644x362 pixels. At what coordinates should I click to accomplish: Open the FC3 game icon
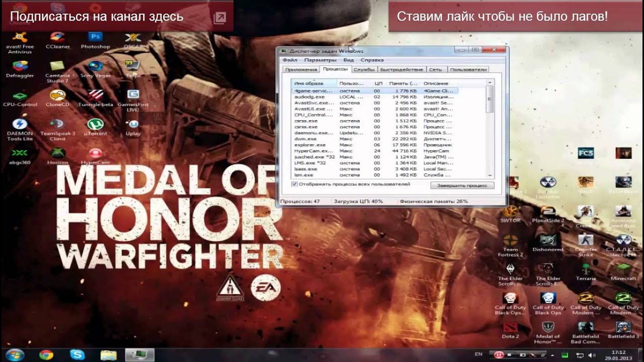586,153
